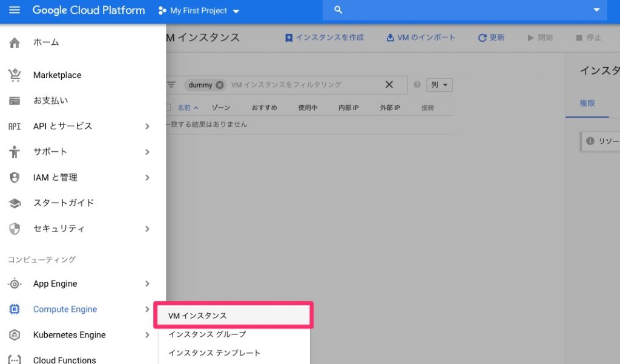This screenshot has height=364, width=620.
Task: Expand the API とサービス submenu arrow
Action: click(x=147, y=126)
